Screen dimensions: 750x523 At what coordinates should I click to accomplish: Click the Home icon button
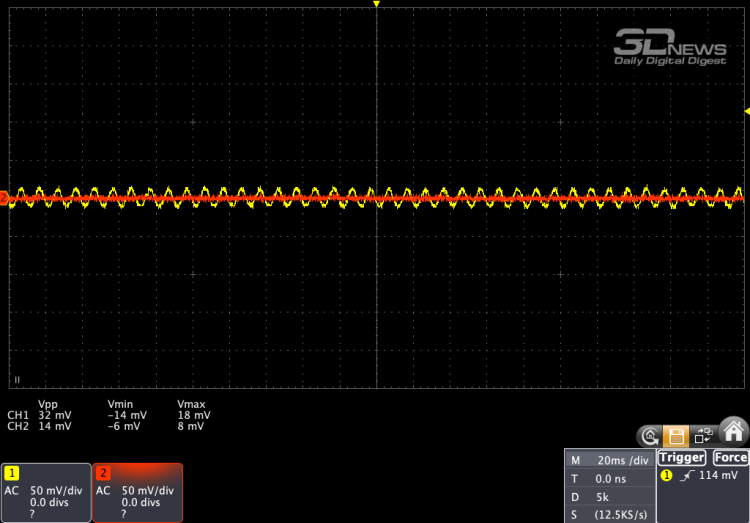[x=735, y=432]
